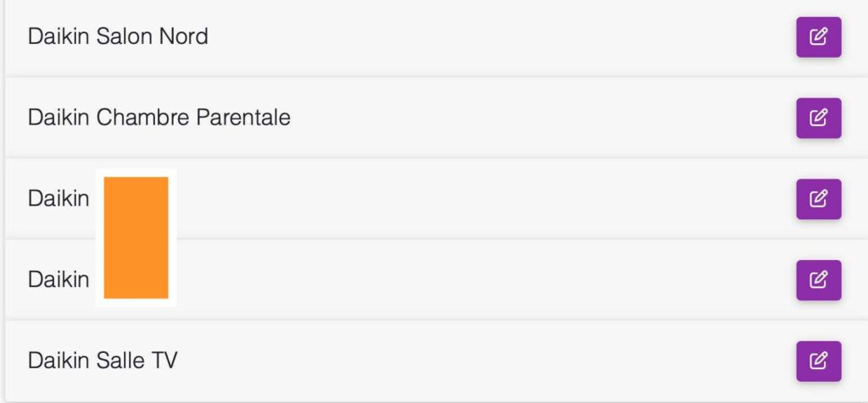Screen dimensions: 868x403
Task: Edit the Daikin Salle TV entry
Action: pyautogui.click(x=818, y=361)
